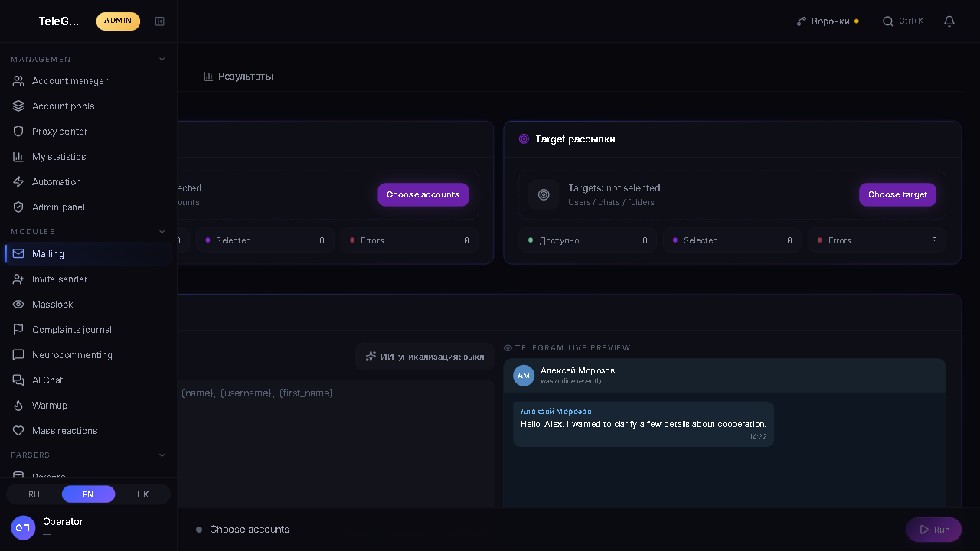
Task: Click the search magnifier icon
Action: tap(888, 21)
